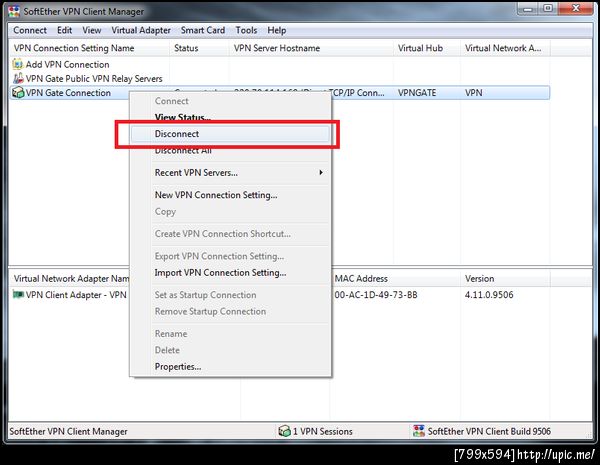Screen dimensions: 600x465
Task: Close the SoftEther VPN Client Manager window
Action: (576, 9)
